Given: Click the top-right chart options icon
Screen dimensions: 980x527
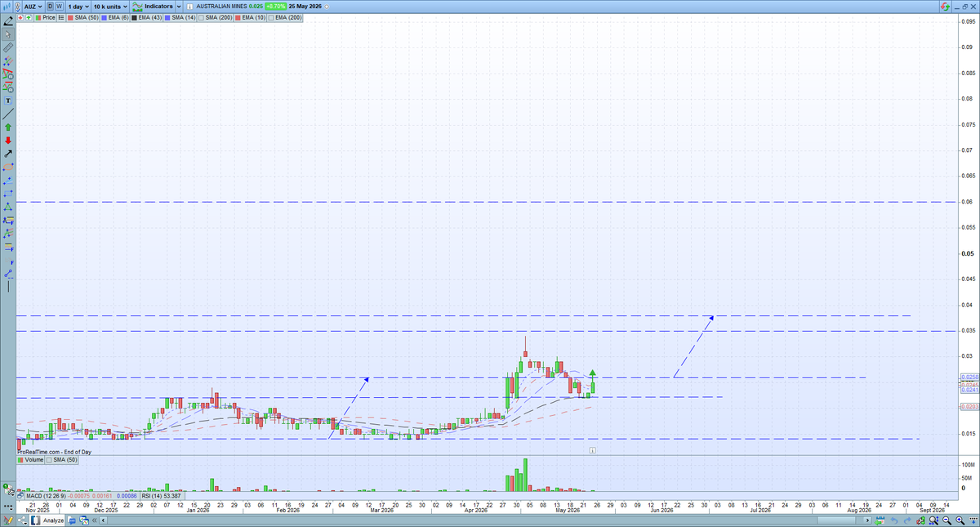Looking at the screenshot, I should click(945, 6).
